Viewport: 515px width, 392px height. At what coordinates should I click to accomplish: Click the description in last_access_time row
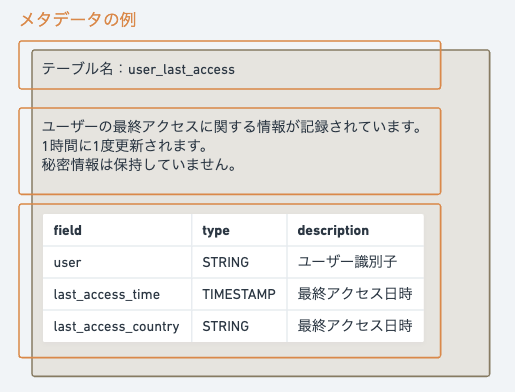[x=355, y=294]
